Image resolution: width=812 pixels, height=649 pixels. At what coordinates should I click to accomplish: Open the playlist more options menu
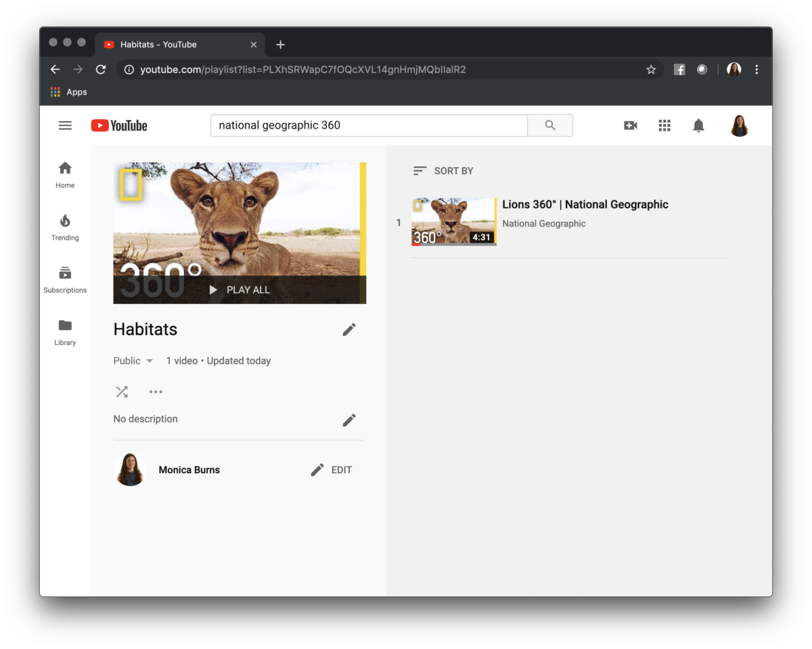156,391
